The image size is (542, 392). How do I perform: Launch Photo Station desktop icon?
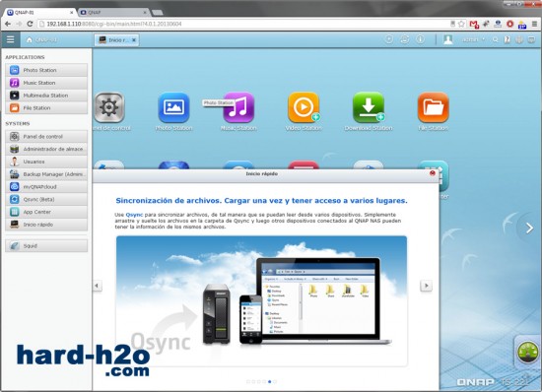pyautogui.click(x=173, y=107)
